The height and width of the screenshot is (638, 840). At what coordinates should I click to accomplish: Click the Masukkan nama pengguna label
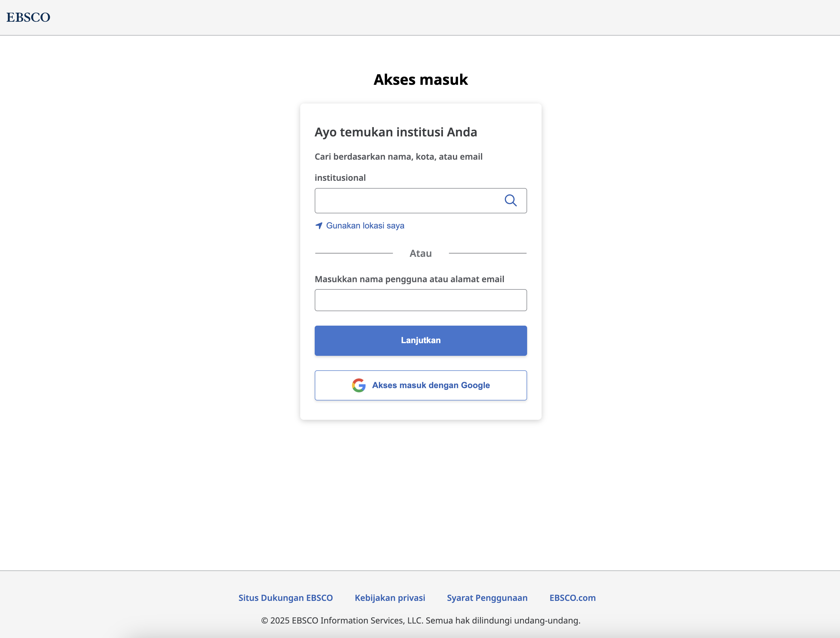click(x=409, y=279)
